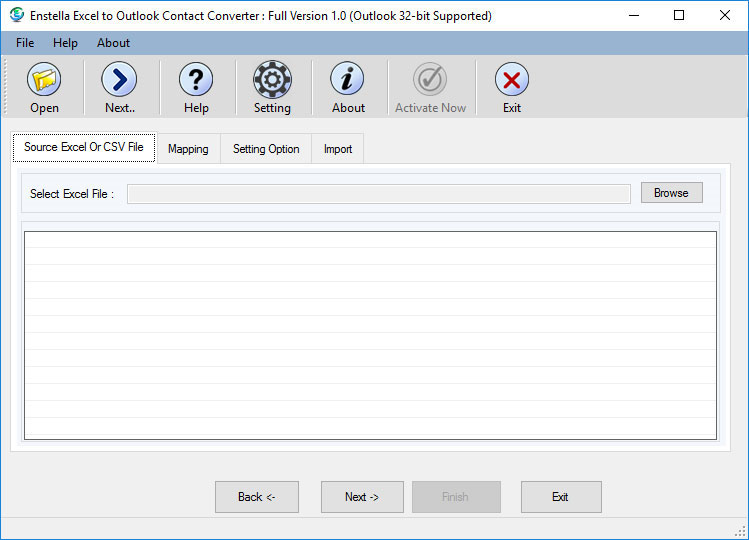749x540 pixels.
Task: Click the Open folder icon in toolbar
Action: (x=44, y=79)
